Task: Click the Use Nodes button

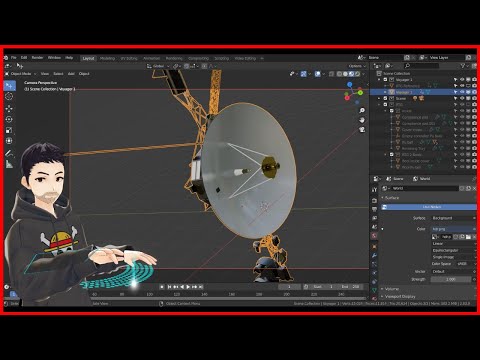Action: tap(429, 207)
